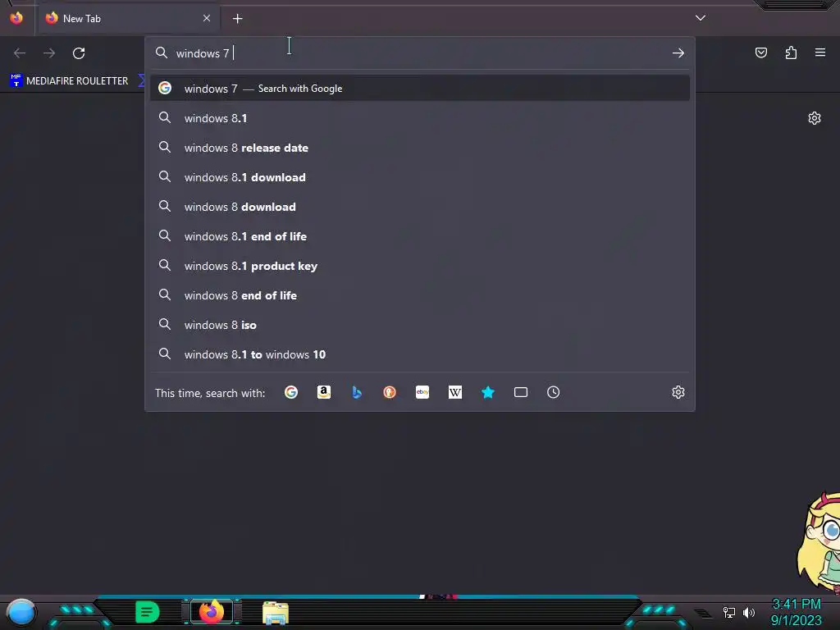Screen dimensions: 840x630
Task: Expand the list all tabs chevron
Action: (x=701, y=18)
